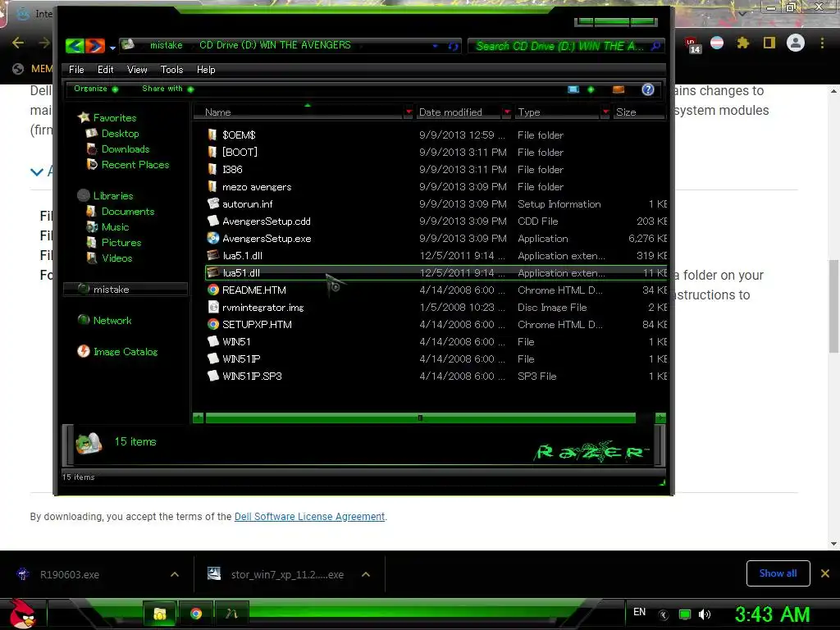Sort by Date modified column header
Image resolution: width=840 pixels, height=630 pixels.
[459, 112]
